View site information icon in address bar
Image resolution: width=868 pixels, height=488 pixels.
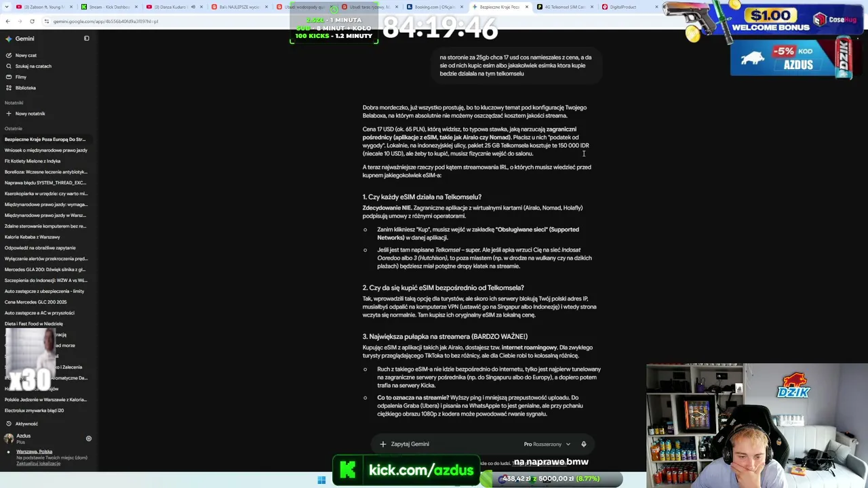coord(46,21)
